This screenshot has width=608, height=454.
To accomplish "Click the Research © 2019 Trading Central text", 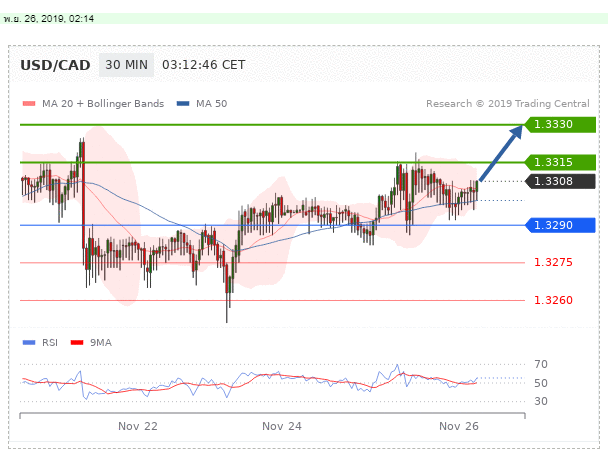I will pos(508,104).
